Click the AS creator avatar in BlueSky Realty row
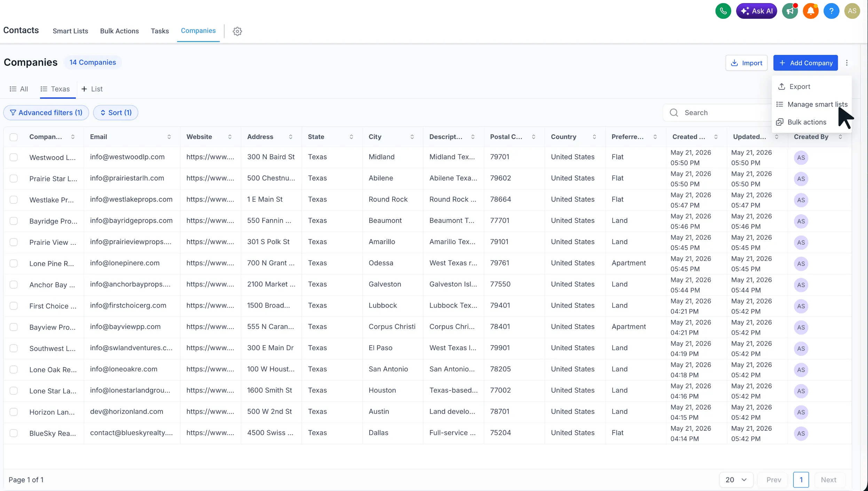 tap(801, 433)
